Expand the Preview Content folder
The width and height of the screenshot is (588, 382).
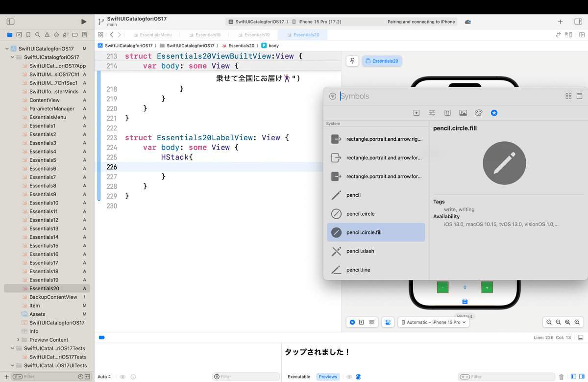click(18, 340)
